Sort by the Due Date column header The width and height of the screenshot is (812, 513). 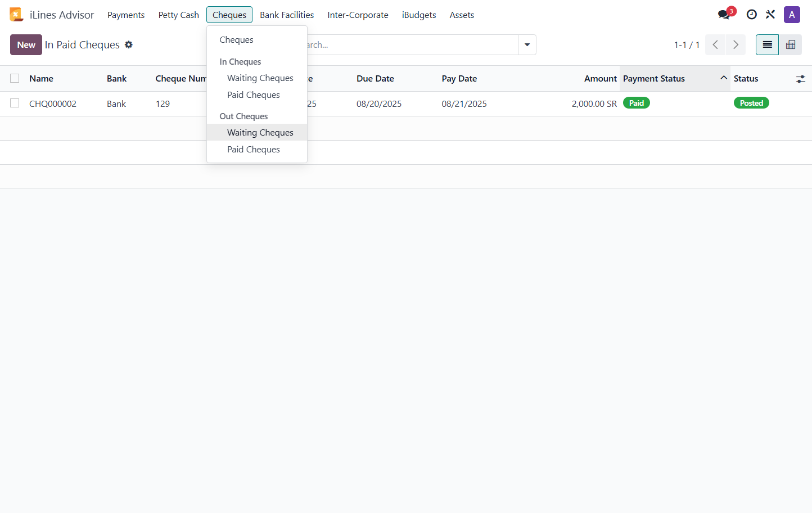375,79
